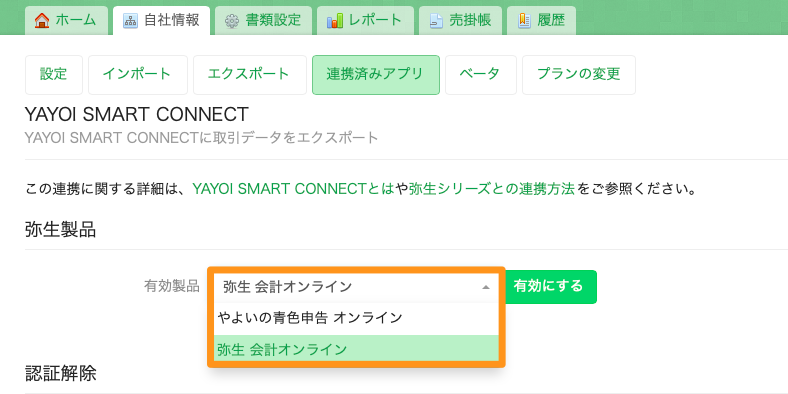Image resolution: width=788 pixels, height=394 pixels.
Task: Choose highlighted 弥生 会計オンライン list option
Action: coord(356,348)
